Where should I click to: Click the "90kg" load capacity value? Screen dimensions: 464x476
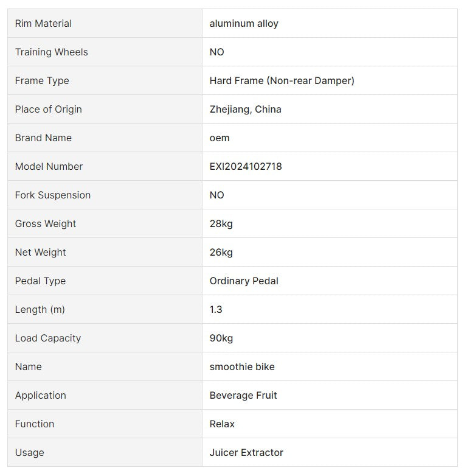[x=221, y=338]
